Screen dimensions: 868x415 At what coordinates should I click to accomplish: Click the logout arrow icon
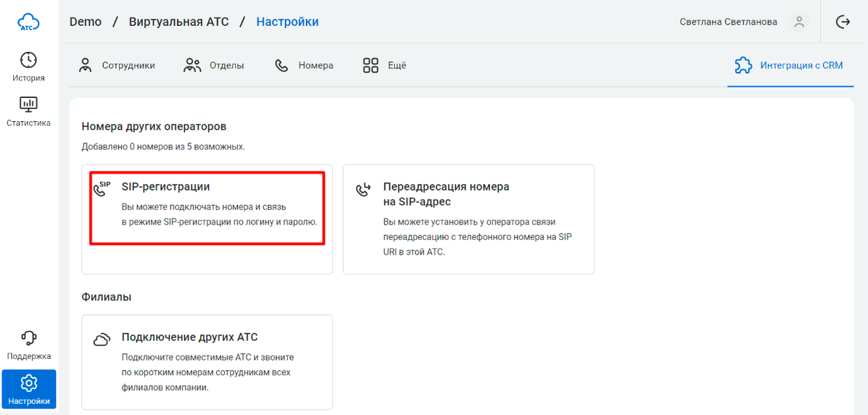843,22
